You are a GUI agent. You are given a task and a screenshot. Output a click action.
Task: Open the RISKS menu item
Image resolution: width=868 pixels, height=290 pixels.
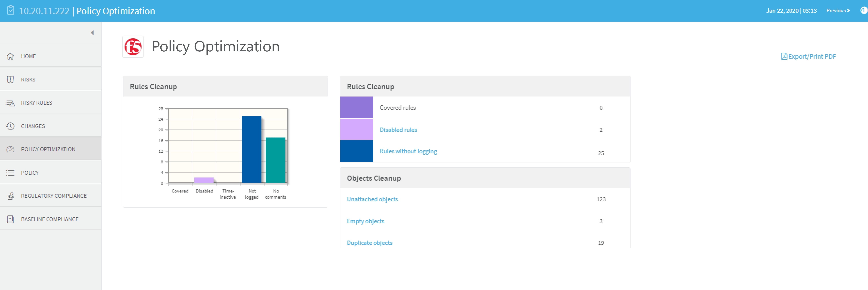[51, 80]
